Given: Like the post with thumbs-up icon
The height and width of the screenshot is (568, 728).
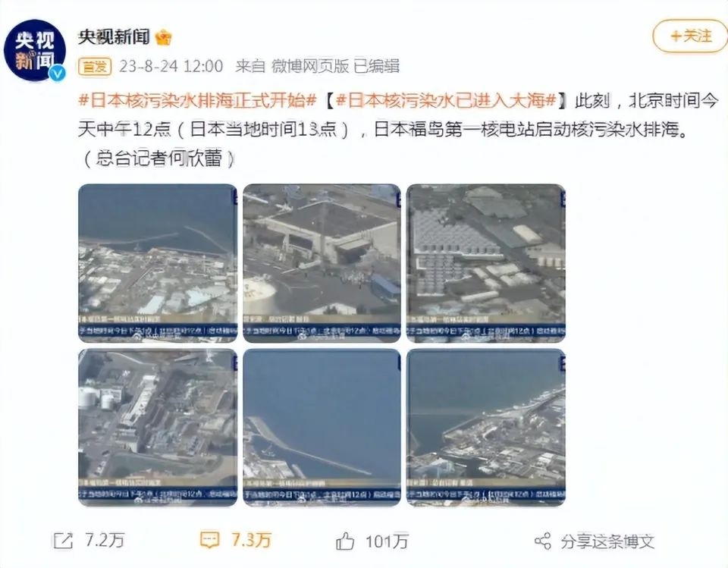Looking at the screenshot, I should point(345,541).
